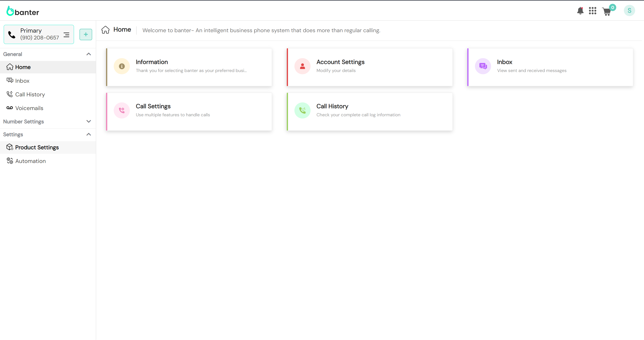
Task: Click the banter logo
Action: coord(23,11)
